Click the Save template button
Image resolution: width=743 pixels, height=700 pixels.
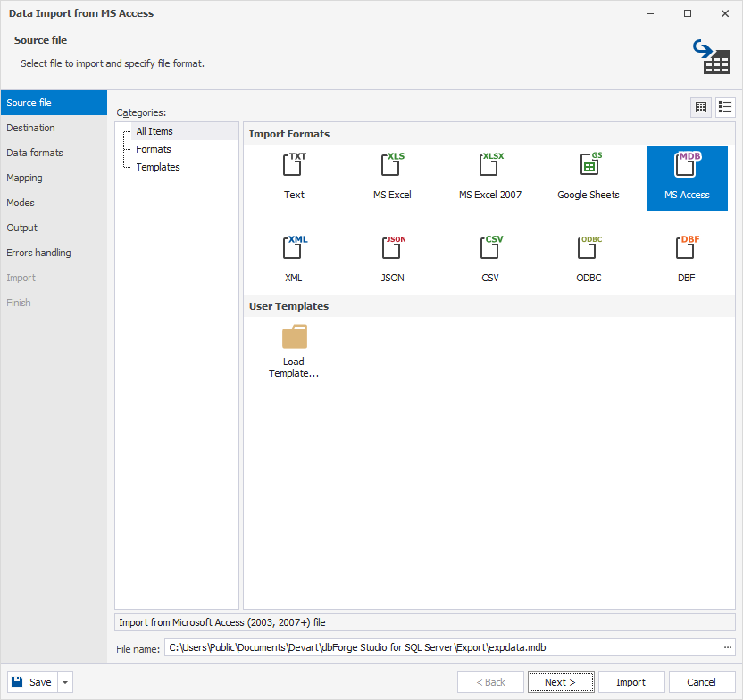coord(32,682)
